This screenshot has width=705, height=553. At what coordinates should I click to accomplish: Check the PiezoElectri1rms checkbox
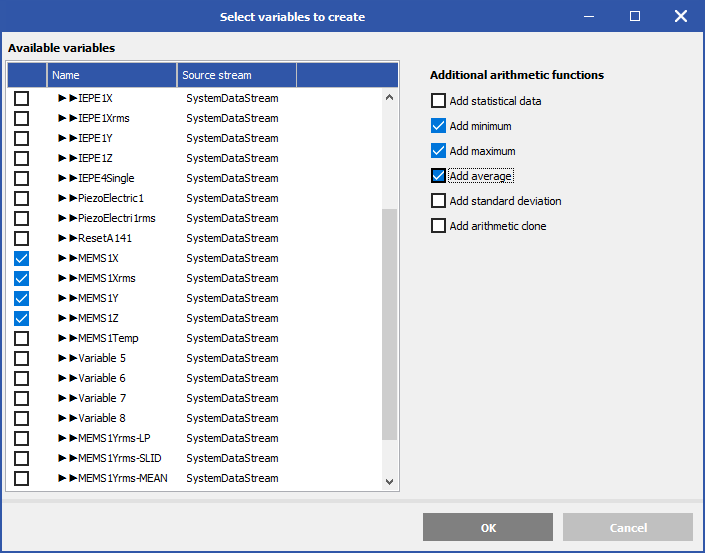(x=21, y=218)
